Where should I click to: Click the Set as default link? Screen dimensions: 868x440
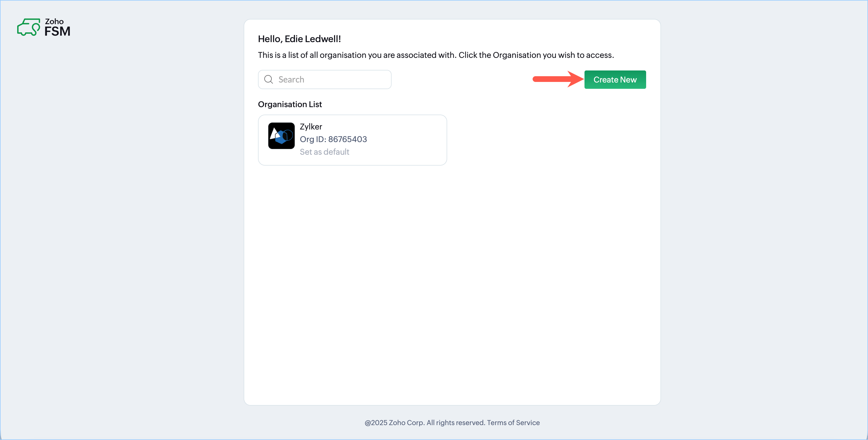click(x=324, y=152)
